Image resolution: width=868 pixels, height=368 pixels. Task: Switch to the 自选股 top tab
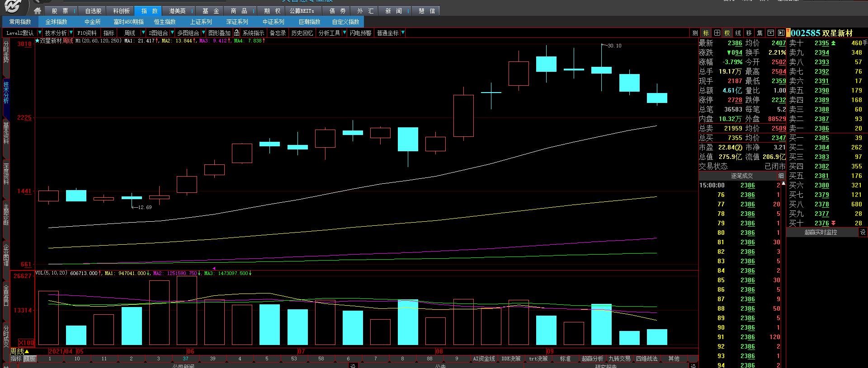93,11
